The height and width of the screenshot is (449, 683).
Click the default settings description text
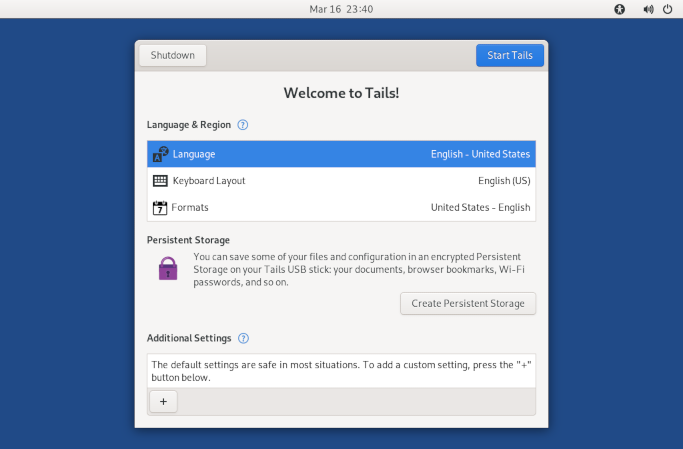tap(341, 371)
